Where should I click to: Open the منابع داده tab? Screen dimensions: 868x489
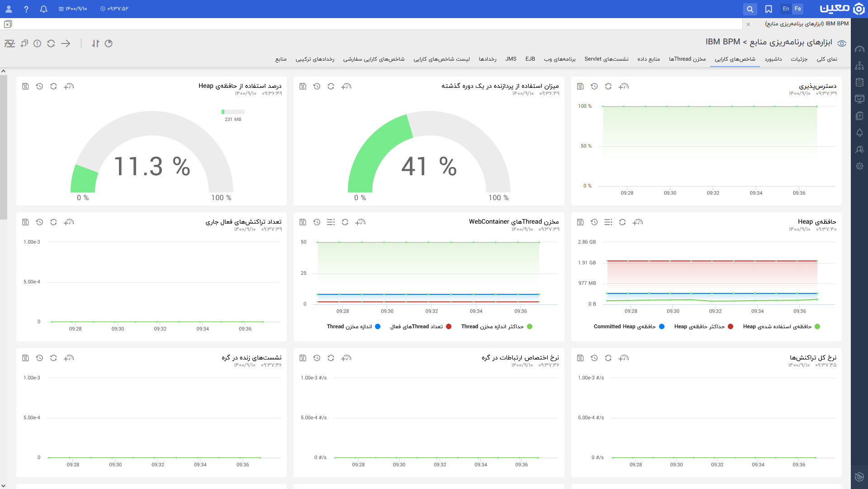(649, 59)
